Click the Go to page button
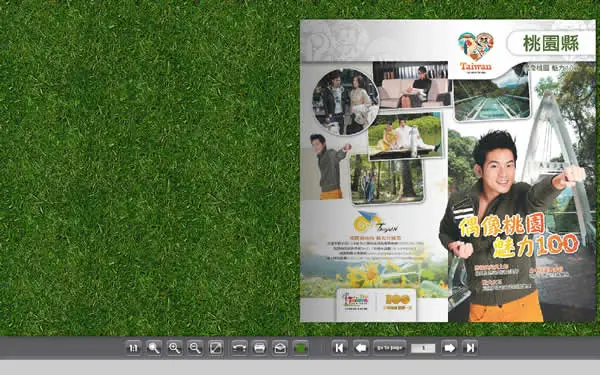This screenshot has width=600, height=375. pos(390,348)
